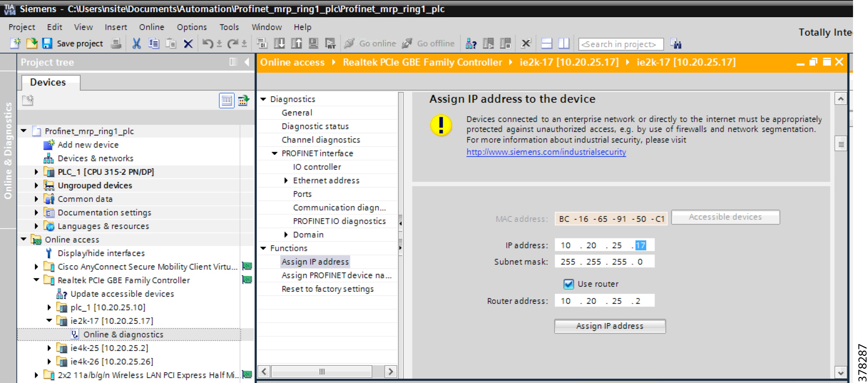The image size is (868, 383).
Task: Click the Delete X icon in toolbar
Action: click(188, 44)
